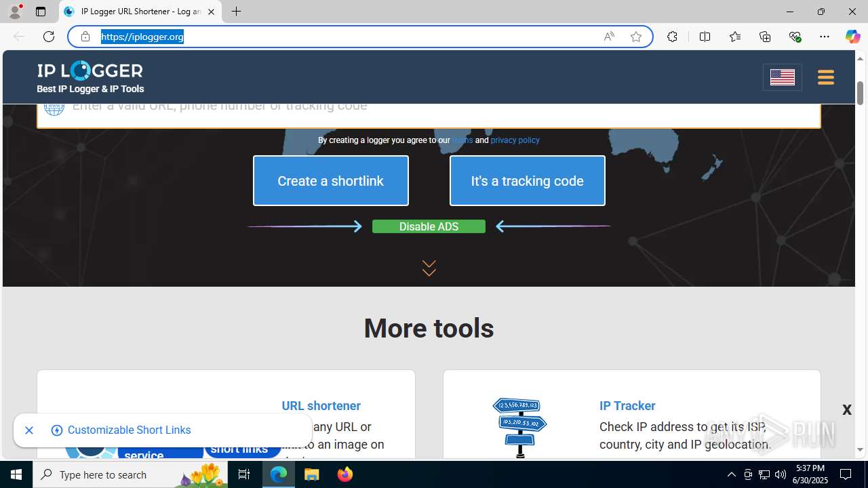Open the Tab actions menu icon
The width and height of the screenshot is (868, 488).
(x=41, y=12)
